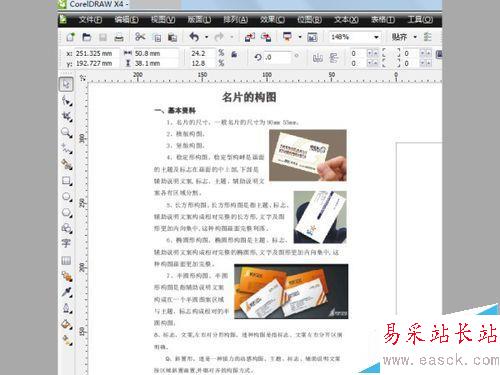Viewport: 500px width, 375px height.
Task: Select the hand-held business card image
Action: pos(308,155)
